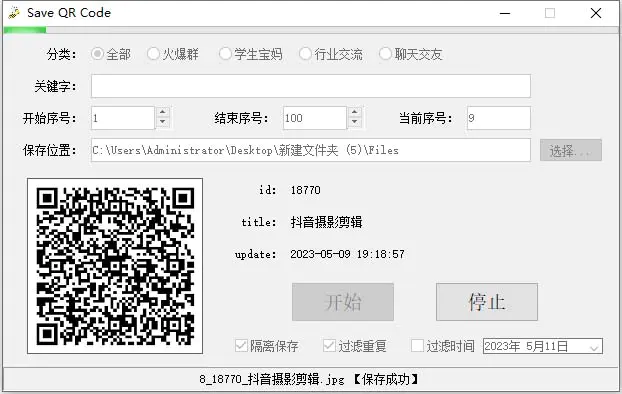Click the QR code preview image
The image size is (622, 394).
pyautogui.click(x=115, y=266)
